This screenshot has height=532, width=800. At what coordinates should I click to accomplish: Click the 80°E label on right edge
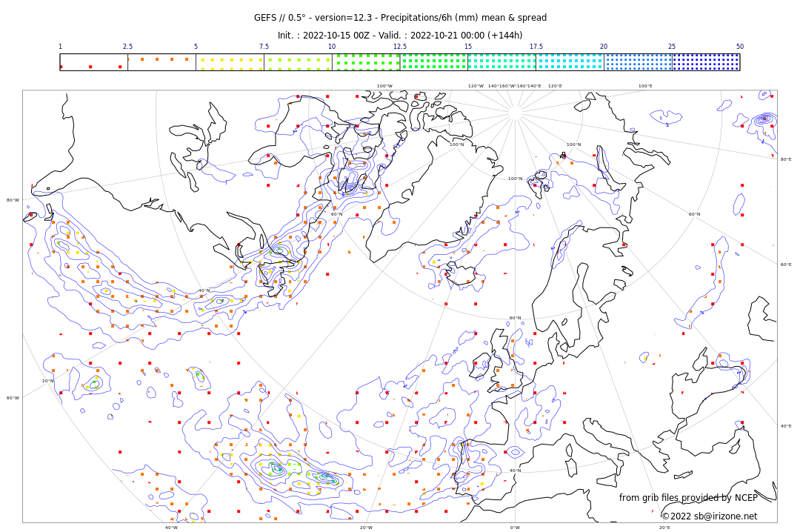(x=786, y=159)
